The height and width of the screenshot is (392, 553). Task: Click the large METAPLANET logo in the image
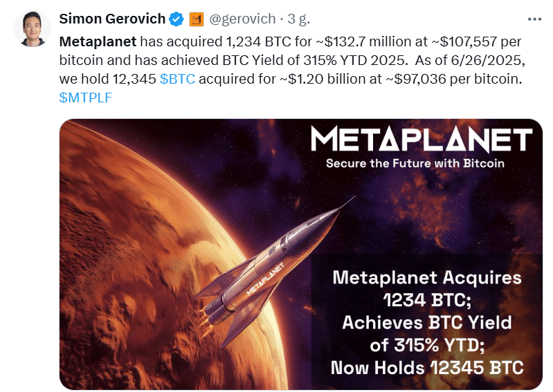pos(420,140)
